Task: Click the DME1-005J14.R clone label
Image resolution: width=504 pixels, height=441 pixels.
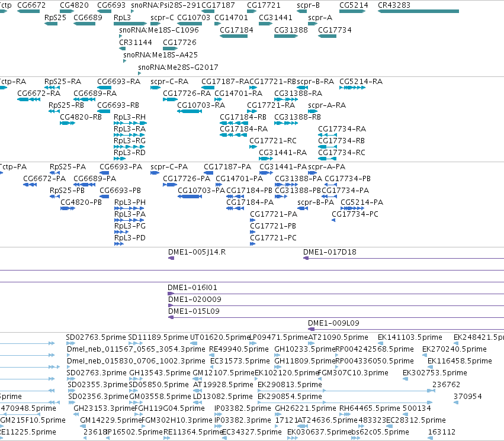Action: (197, 252)
